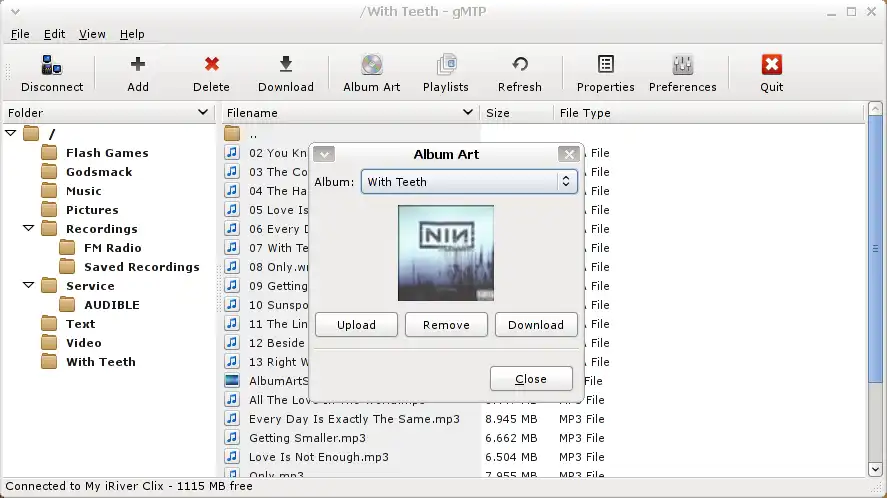Click the Folder column sort arrow

click(x=203, y=112)
